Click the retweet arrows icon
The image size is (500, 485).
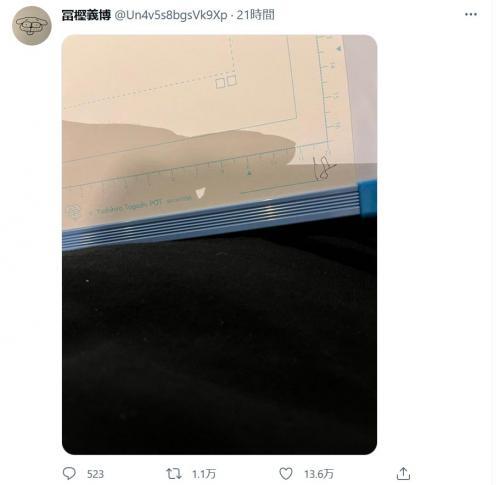(174, 473)
